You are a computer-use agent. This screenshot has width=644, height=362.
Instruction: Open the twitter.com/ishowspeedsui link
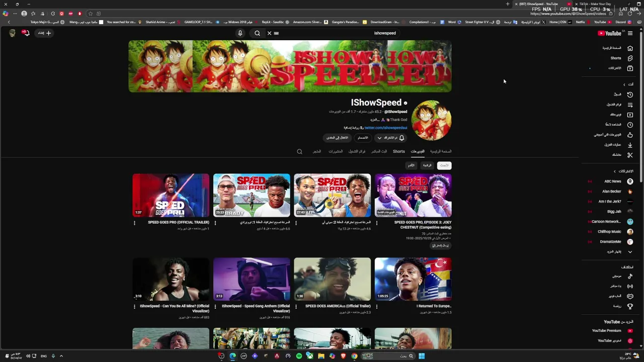[385, 128]
